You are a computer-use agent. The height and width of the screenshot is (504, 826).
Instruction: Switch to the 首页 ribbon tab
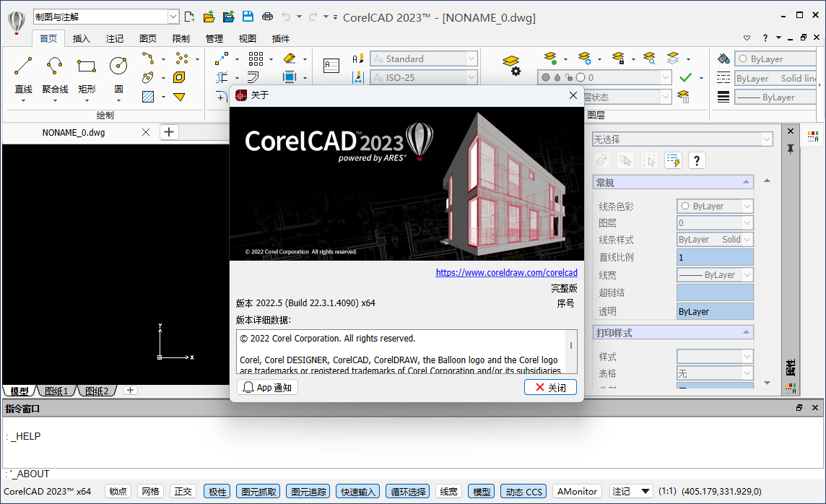[48, 38]
